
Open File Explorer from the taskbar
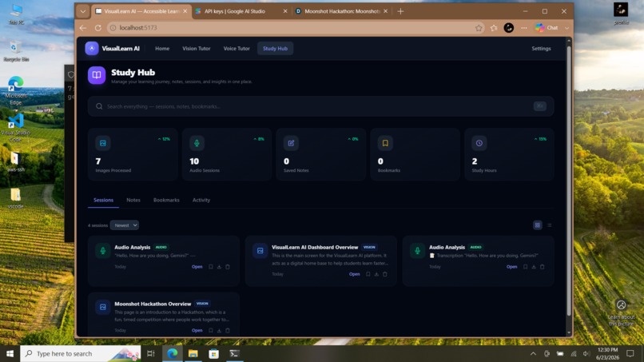[193, 353]
